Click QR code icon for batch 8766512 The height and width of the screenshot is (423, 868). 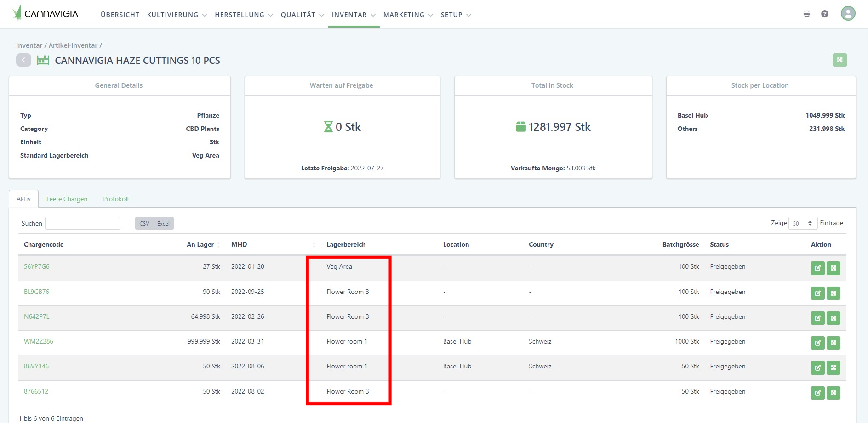pos(833,393)
